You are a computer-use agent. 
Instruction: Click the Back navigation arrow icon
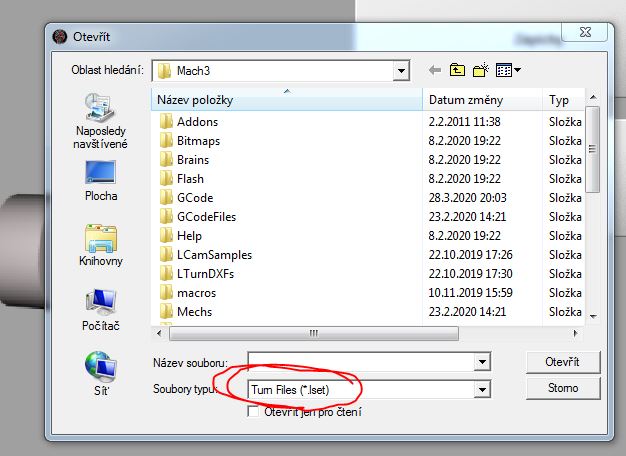coord(435,70)
